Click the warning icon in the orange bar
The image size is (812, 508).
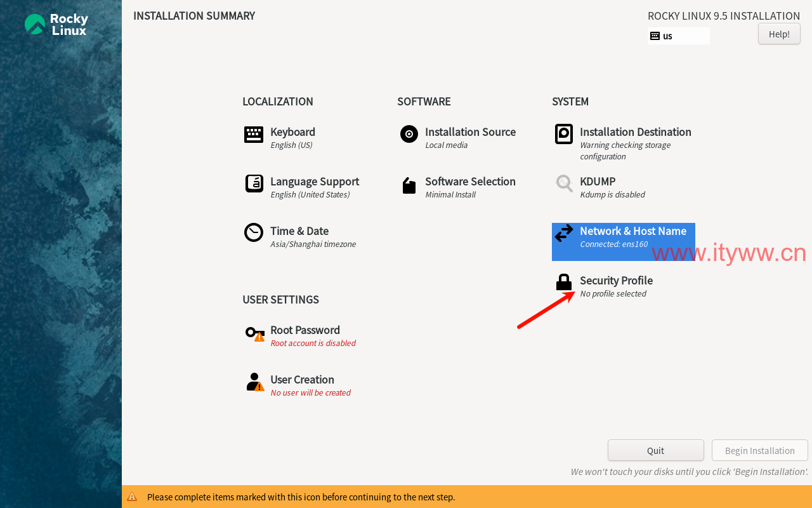[132, 497]
